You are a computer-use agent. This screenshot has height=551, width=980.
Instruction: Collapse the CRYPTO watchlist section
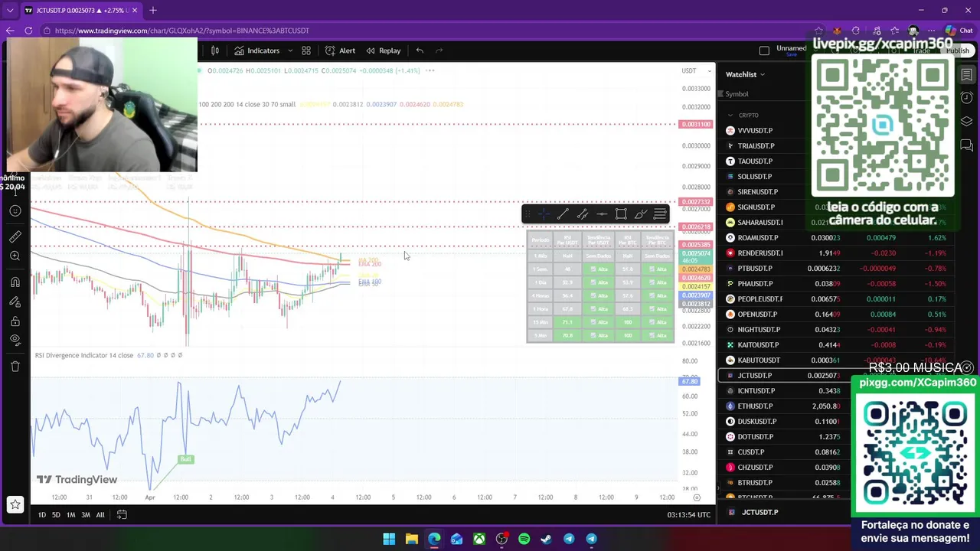(730, 116)
